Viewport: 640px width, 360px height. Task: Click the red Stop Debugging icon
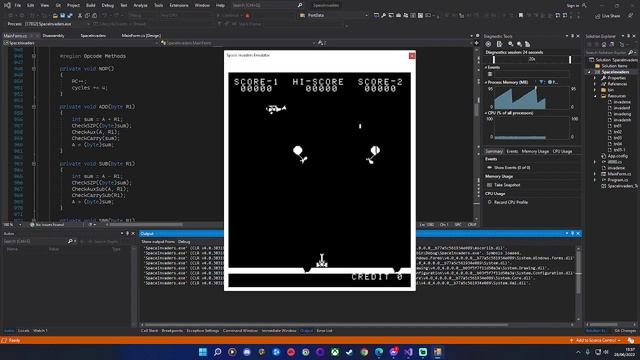pyautogui.click(x=247, y=16)
